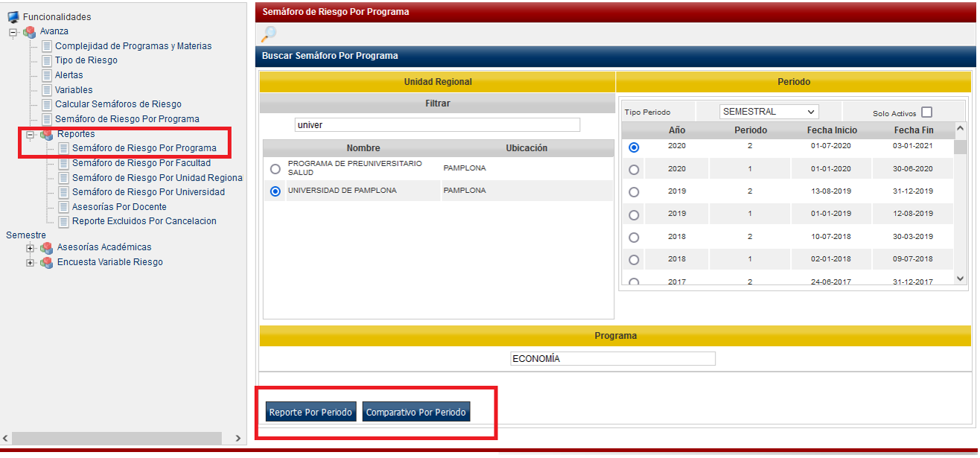
Task: Collapse the Avanza tree node
Action: 13,32
